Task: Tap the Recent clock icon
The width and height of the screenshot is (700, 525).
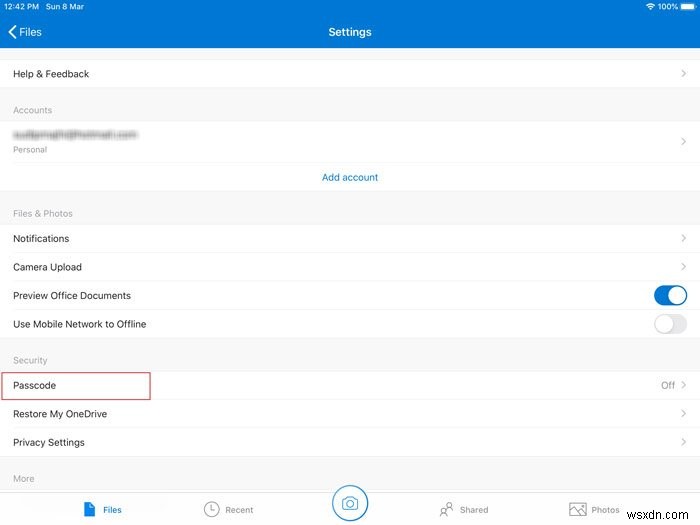Action: pyautogui.click(x=212, y=509)
